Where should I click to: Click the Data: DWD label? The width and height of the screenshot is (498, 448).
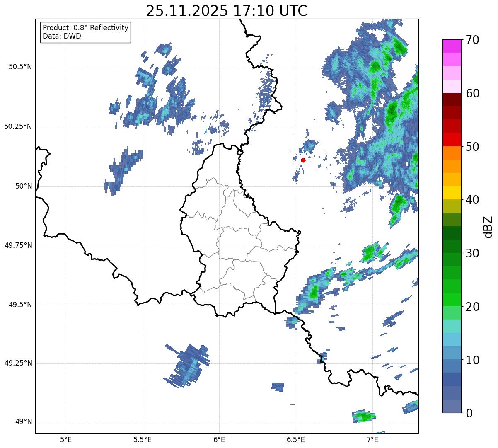(x=62, y=36)
